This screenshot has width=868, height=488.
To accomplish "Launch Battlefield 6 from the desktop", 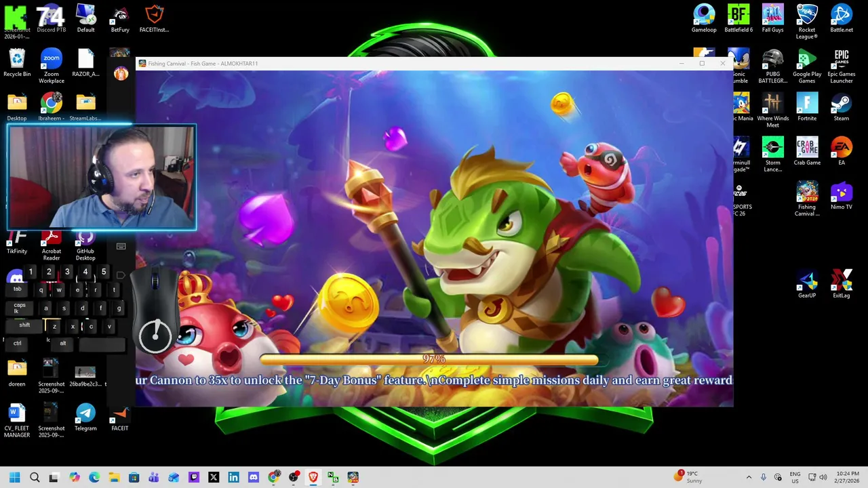I will coord(738,19).
